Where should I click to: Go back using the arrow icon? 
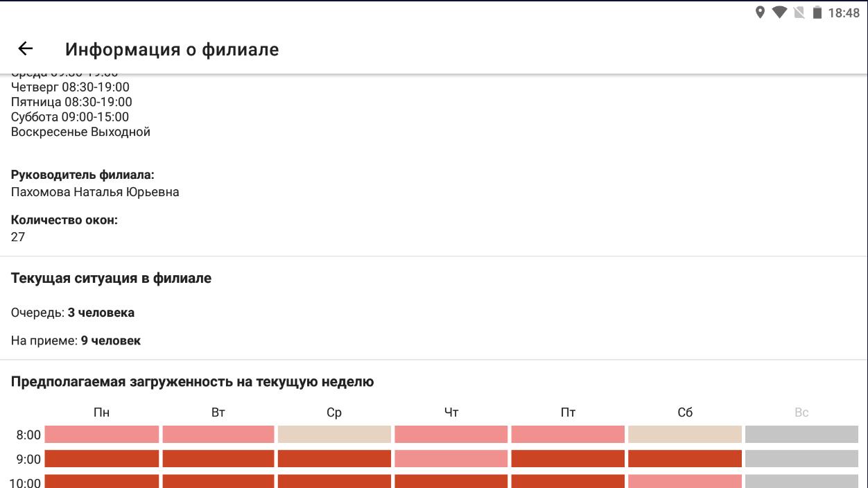[26, 49]
